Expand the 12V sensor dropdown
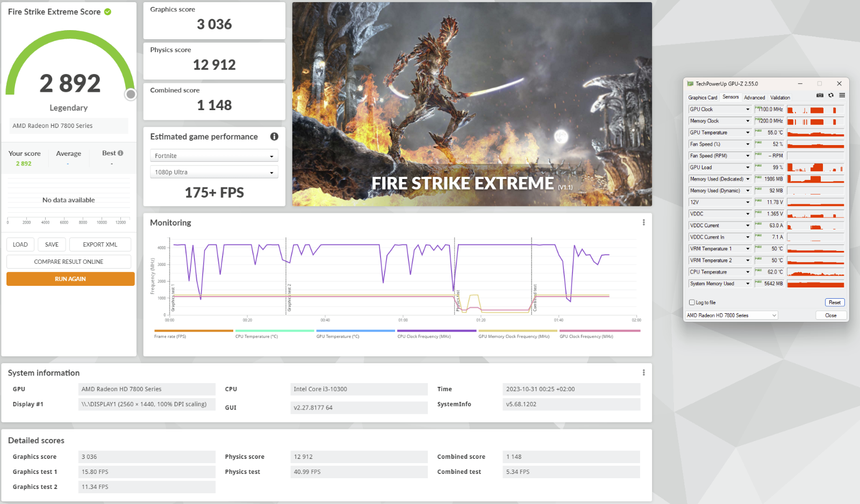This screenshot has height=504, width=860. pyautogui.click(x=747, y=203)
